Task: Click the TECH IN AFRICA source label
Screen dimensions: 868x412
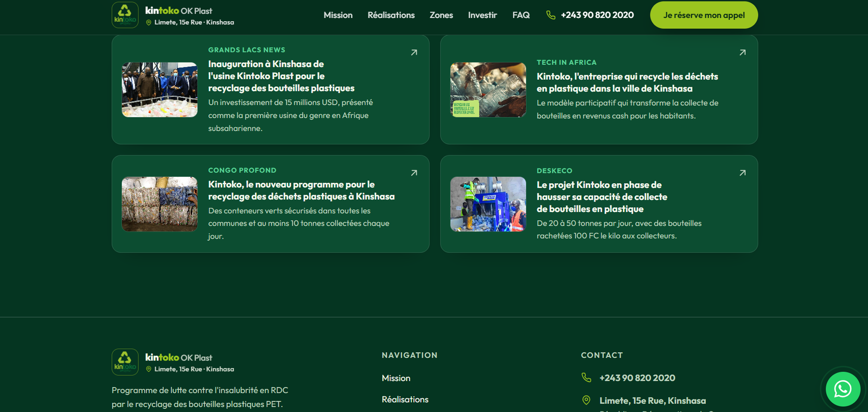Action: pos(566,62)
